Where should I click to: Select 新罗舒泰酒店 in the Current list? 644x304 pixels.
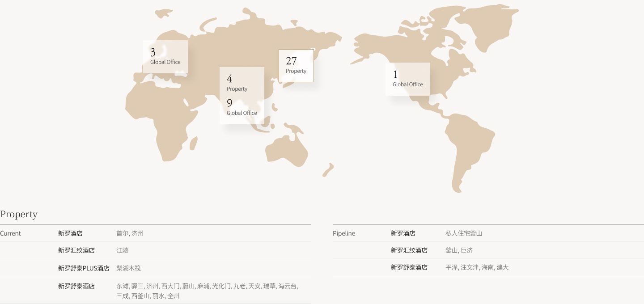point(76,286)
